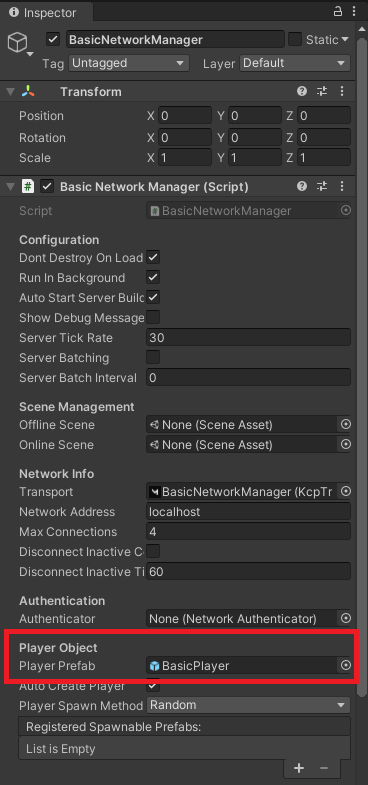Image resolution: width=368 pixels, height=785 pixels.
Task: Open Transform preset settings icon
Action: click(322, 91)
